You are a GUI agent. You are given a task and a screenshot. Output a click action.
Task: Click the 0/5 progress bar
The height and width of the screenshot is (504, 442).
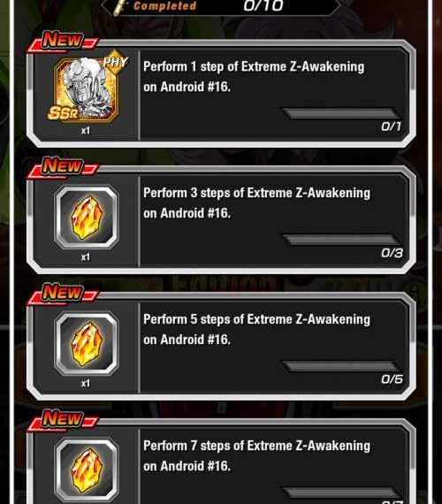341,366
